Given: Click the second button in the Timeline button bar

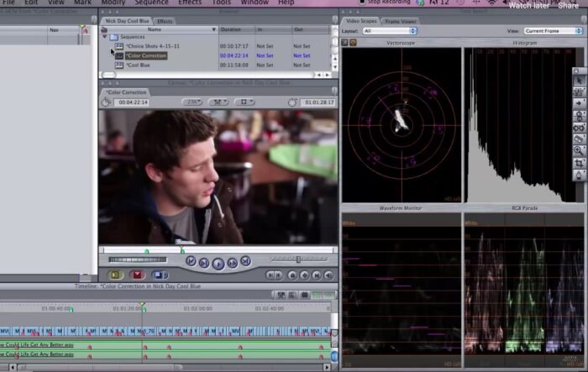Looking at the screenshot, I should tap(291, 295).
